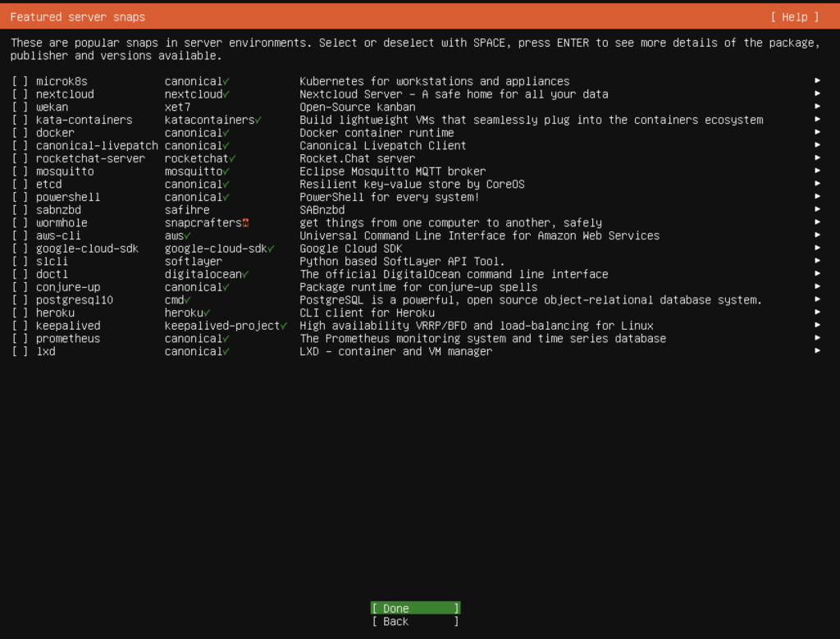Expand the postgresql10 row details arrow

tap(817, 300)
